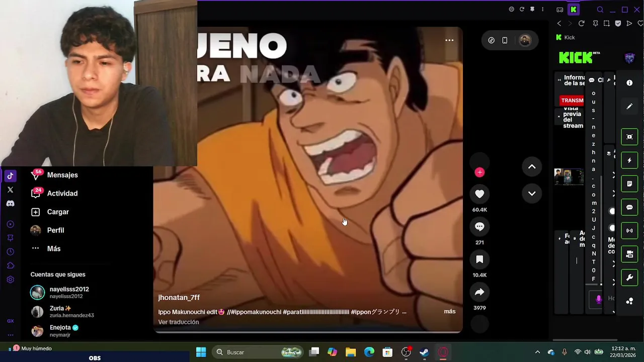Go to the previous video with up chevron
The height and width of the screenshot is (362, 644).
coord(532,167)
